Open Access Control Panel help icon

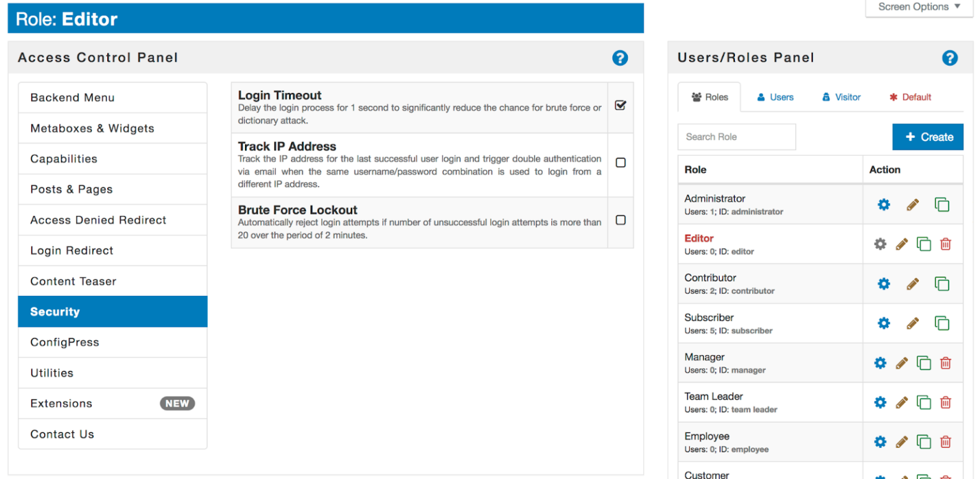(620, 58)
